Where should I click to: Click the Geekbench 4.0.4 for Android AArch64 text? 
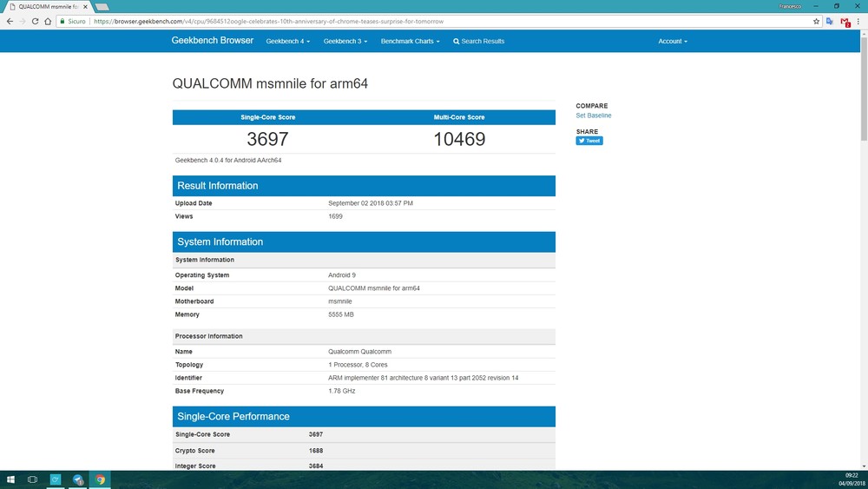coord(228,160)
